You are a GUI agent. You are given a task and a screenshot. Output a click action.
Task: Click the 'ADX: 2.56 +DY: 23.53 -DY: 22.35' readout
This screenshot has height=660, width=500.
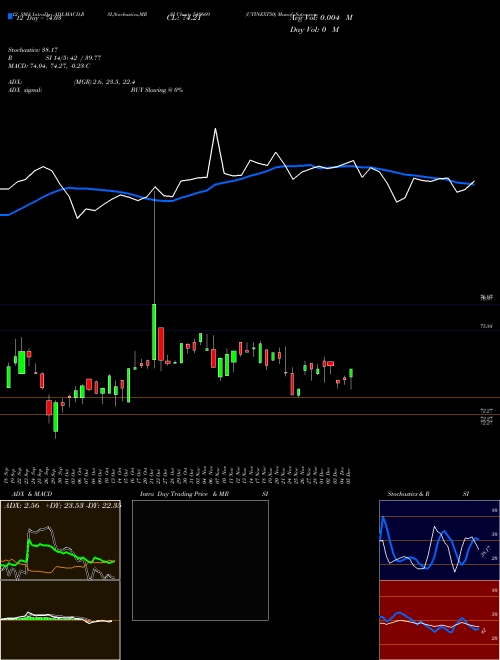pyautogui.click(x=63, y=506)
